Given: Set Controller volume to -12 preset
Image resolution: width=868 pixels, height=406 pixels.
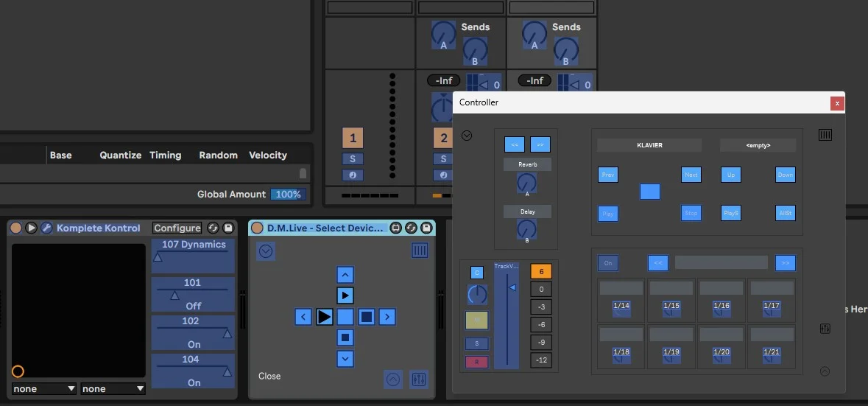Looking at the screenshot, I should click(541, 360).
